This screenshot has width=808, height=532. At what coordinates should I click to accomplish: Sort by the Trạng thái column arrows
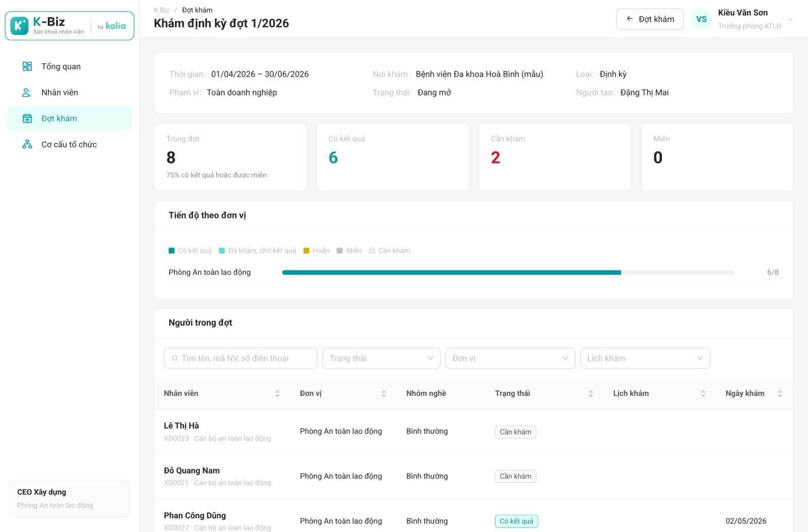591,393
